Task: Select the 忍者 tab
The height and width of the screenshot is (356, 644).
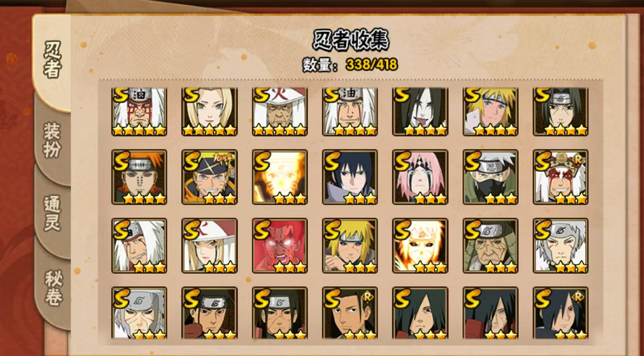Action: [x=52, y=59]
